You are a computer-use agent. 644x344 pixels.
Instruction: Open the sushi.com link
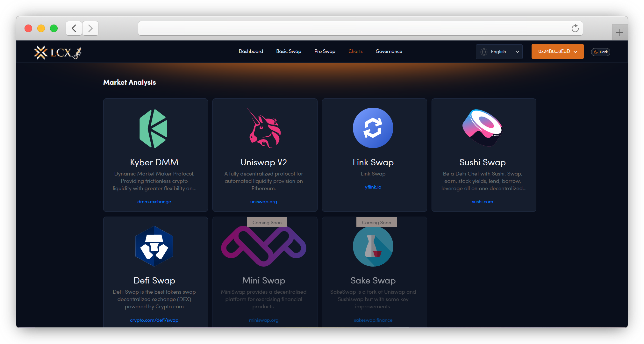coord(483,202)
